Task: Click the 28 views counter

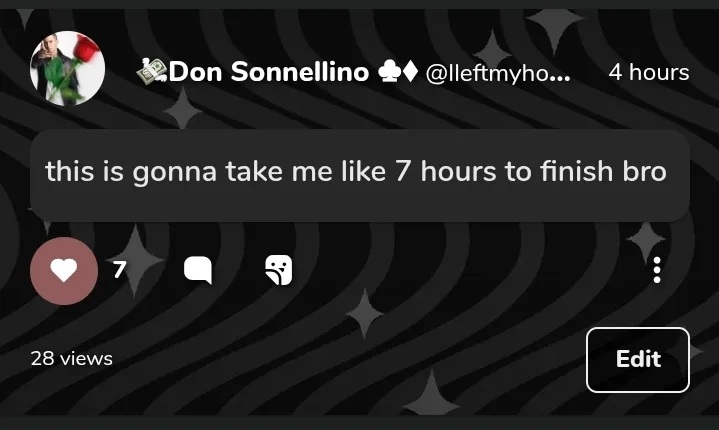Action: pyautogui.click(x=72, y=358)
